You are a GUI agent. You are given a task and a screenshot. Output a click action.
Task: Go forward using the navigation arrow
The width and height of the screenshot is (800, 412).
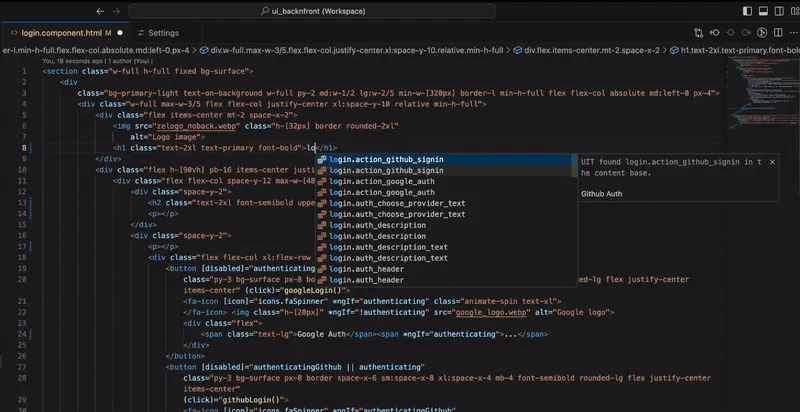pos(116,11)
